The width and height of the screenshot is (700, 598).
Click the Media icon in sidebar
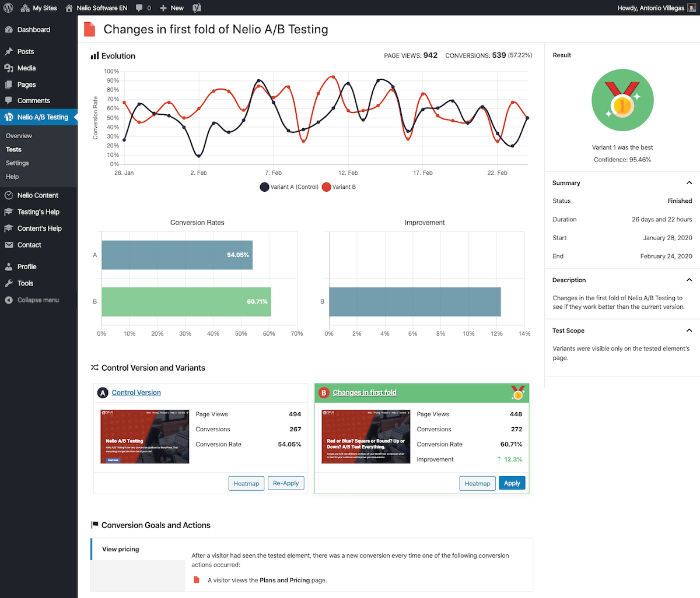[x=9, y=68]
